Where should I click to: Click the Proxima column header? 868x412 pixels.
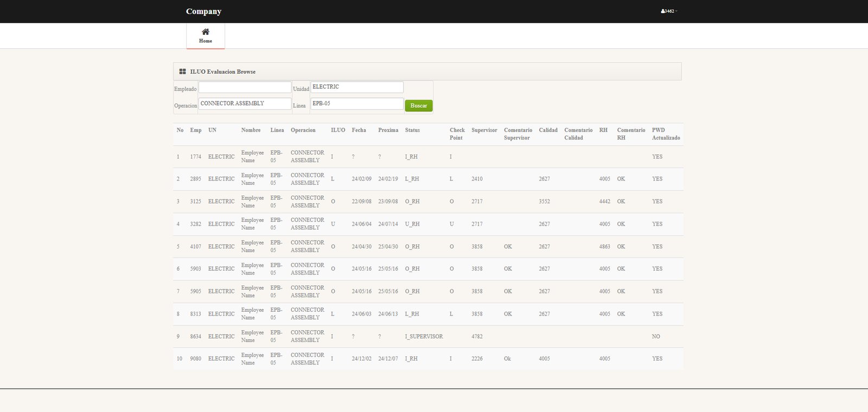click(388, 130)
